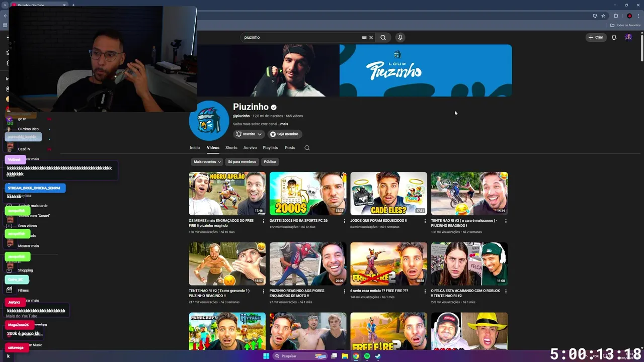Switch to the Shorts tab
The image size is (644, 362).
231,148
